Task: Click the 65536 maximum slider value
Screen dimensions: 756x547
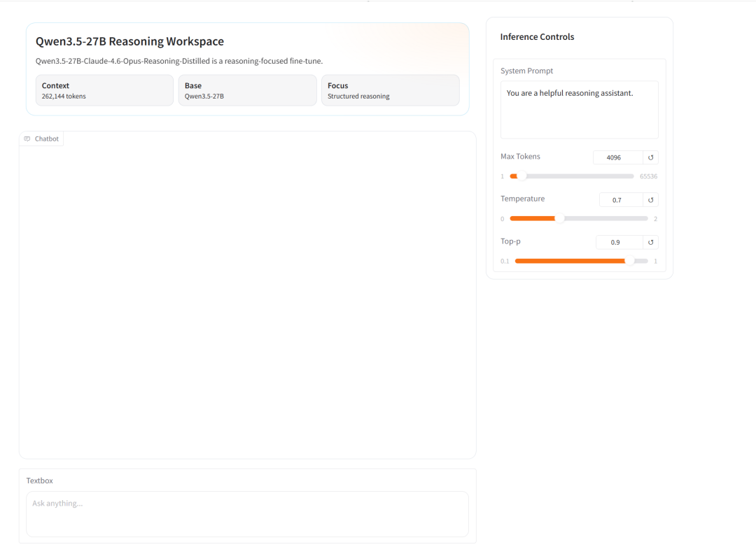Action: (648, 176)
